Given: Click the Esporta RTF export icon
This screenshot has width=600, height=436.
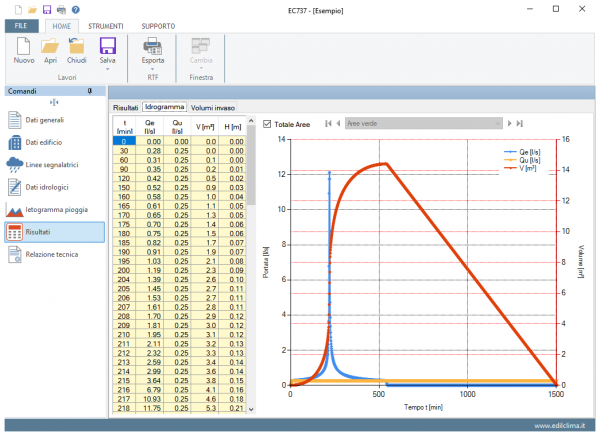Looking at the screenshot, I should (x=153, y=46).
